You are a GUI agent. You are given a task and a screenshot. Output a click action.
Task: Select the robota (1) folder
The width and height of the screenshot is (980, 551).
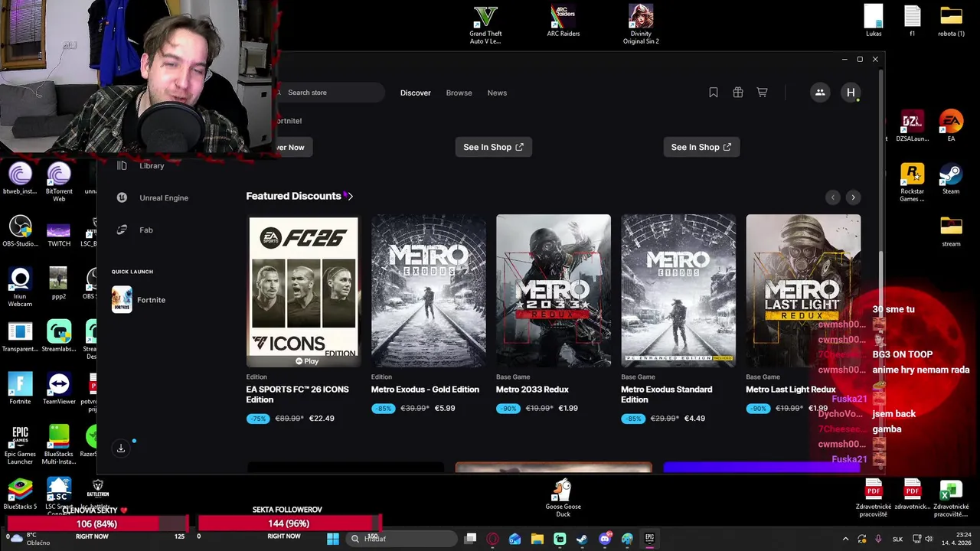coord(951,21)
